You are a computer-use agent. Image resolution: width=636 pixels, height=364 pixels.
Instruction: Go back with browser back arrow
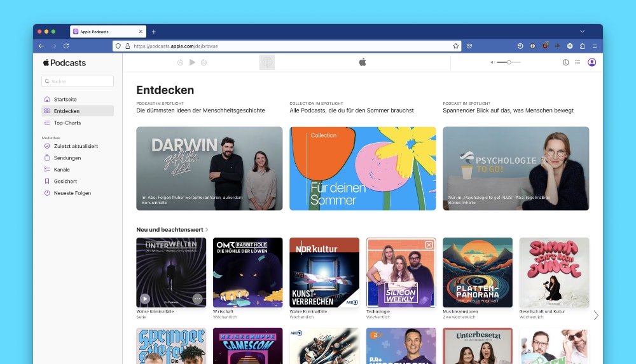tap(41, 46)
